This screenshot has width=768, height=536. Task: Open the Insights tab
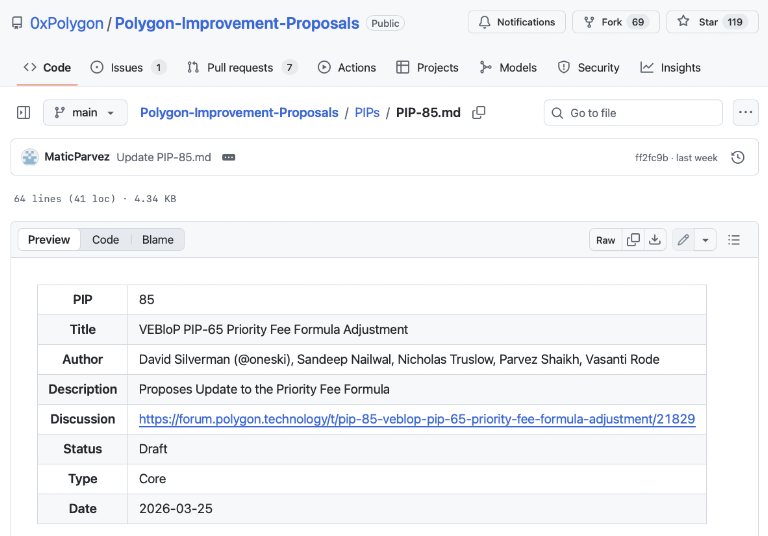tap(671, 68)
